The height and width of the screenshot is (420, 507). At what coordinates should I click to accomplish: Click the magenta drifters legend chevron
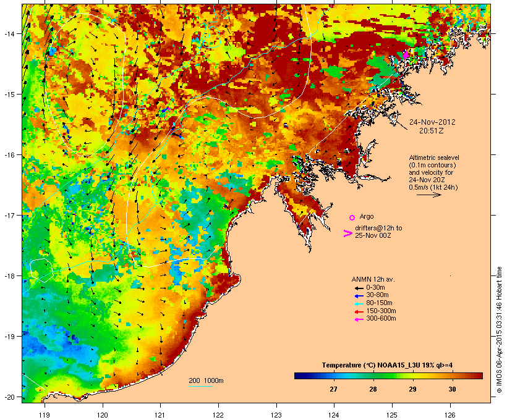coord(347,233)
